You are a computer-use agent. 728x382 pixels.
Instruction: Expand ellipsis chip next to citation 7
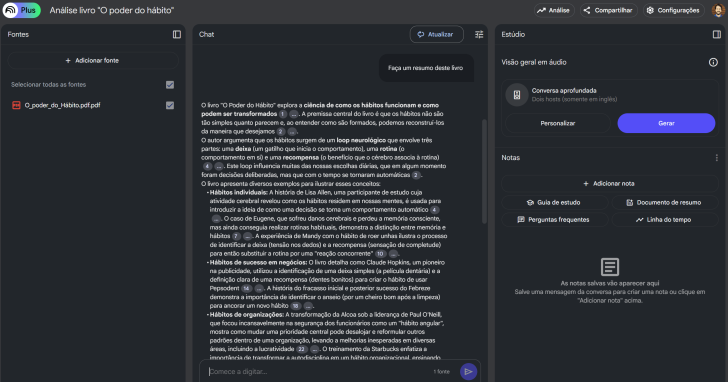point(247,236)
